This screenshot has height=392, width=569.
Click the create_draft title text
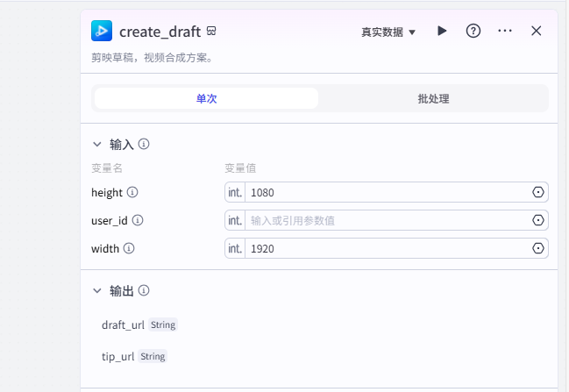(160, 32)
